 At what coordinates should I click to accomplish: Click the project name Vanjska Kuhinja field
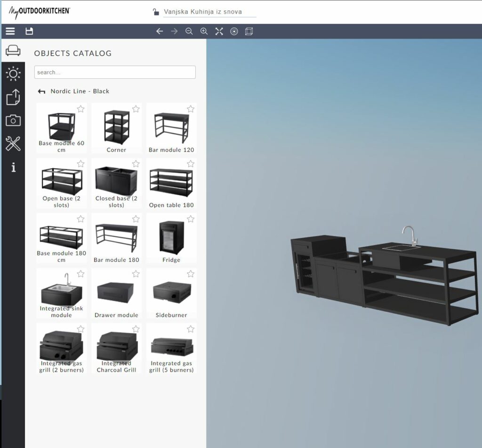tap(209, 12)
